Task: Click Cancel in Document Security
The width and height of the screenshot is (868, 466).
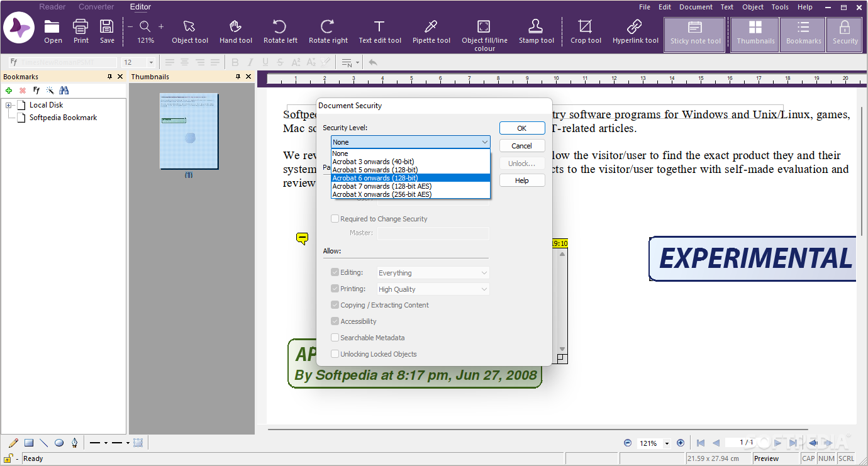Action: [x=522, y=145]
